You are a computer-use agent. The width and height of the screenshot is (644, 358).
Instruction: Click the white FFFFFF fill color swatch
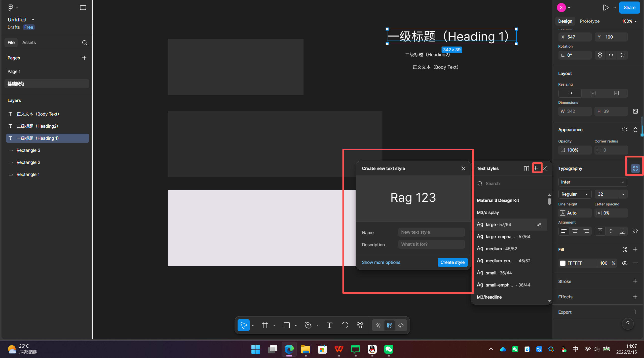[563, 263]
